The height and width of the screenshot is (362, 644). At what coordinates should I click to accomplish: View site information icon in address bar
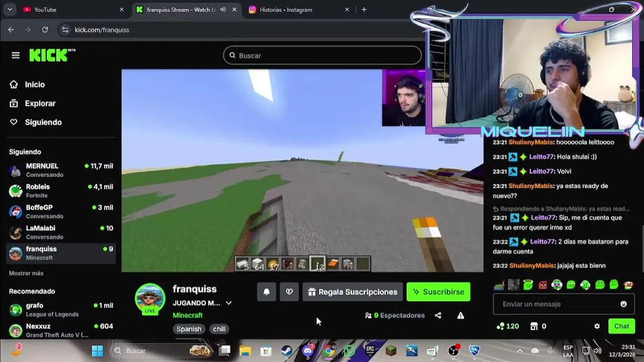tap(65, 30)
